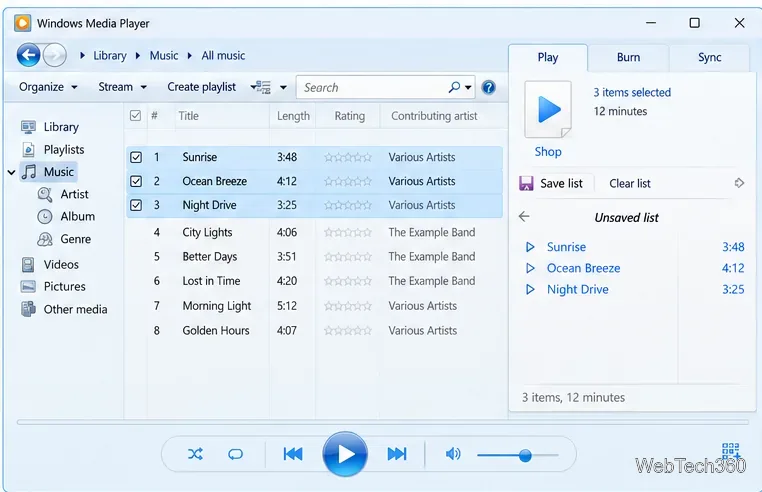762x492 pixels.
Task: Uncheck the Night Drive track checkbox
Action: 136,205
